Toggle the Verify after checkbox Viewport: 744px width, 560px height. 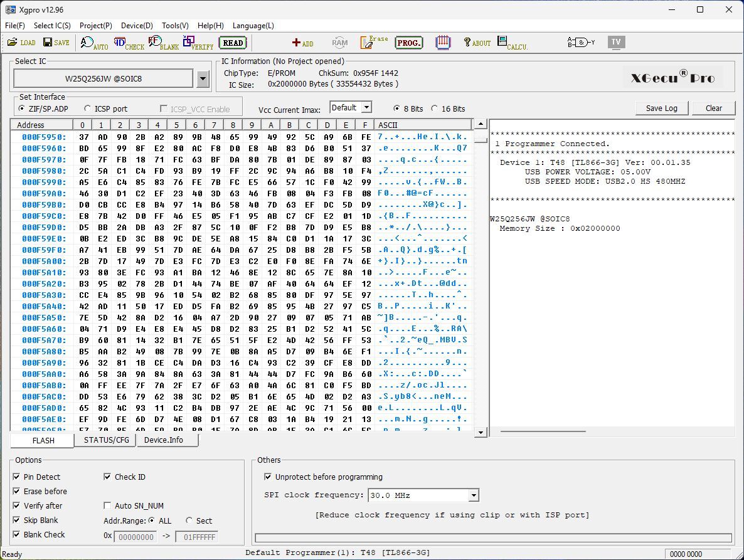pos(16,506)
